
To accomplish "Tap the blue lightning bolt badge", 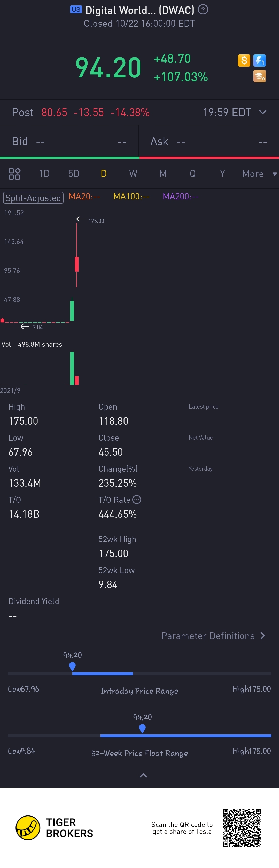I will coord(259,61).
